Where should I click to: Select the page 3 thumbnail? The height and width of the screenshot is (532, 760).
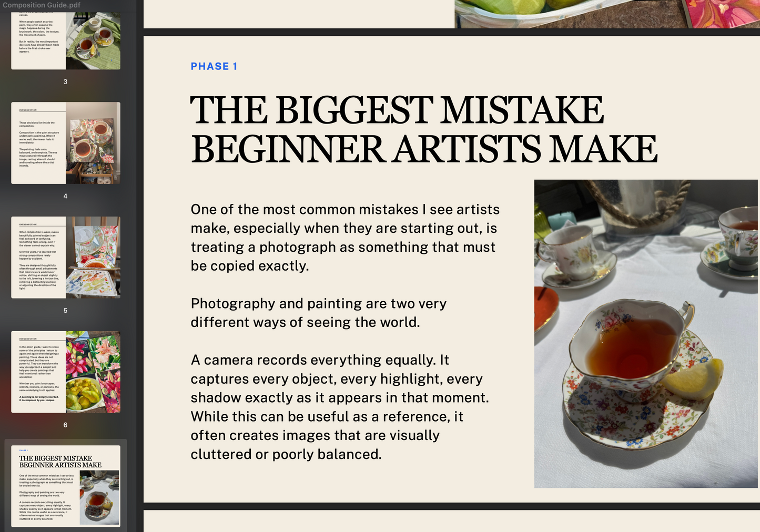pyautogui.click(x=66, y=41)
